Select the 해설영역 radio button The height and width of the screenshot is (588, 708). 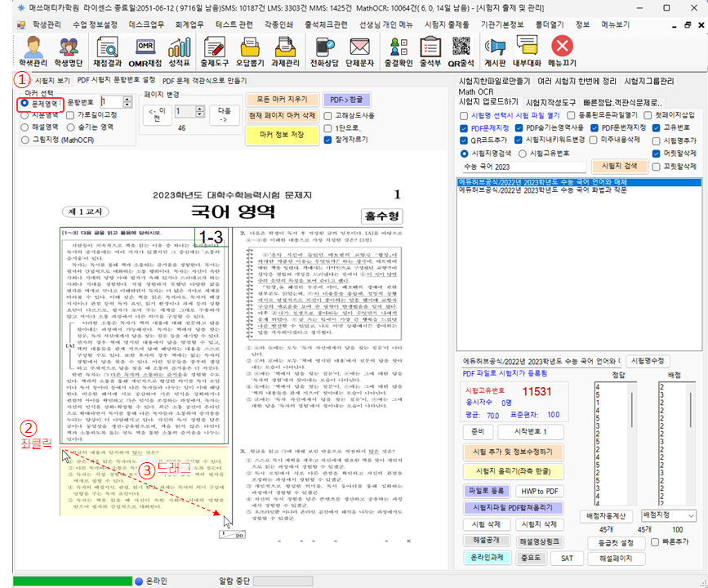coord(25,127)
